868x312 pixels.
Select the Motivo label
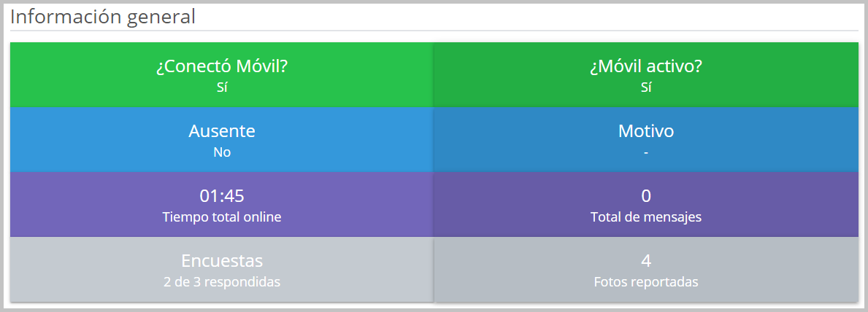[x=645, y=131]
